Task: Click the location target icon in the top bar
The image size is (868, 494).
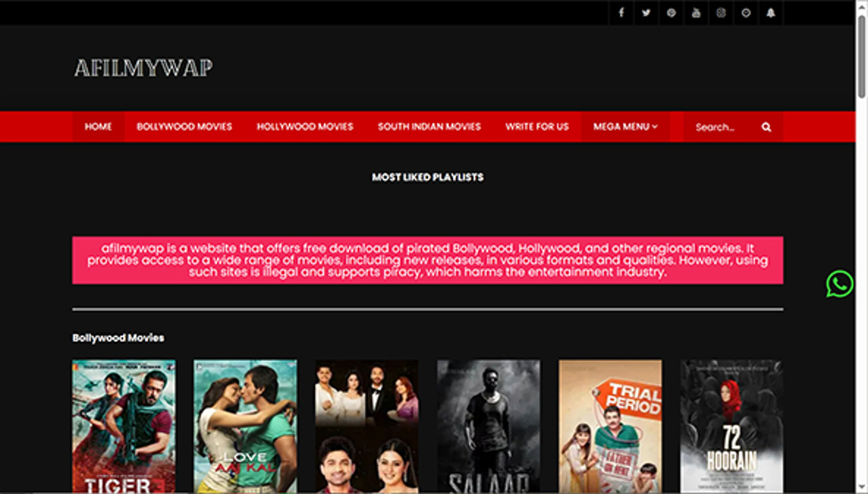Action: [746, 13]
